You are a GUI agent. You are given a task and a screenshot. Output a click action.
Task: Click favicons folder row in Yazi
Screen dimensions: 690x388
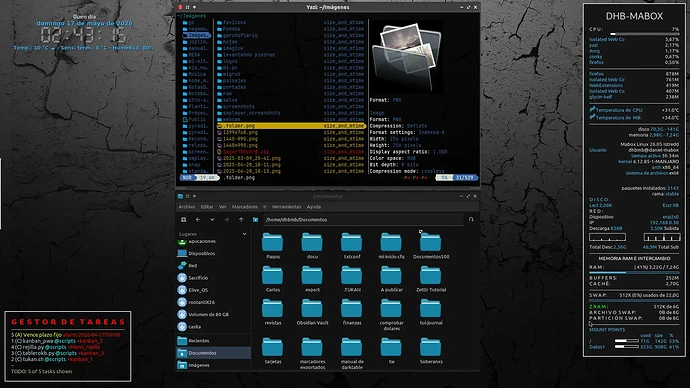[x=290, y=22]
